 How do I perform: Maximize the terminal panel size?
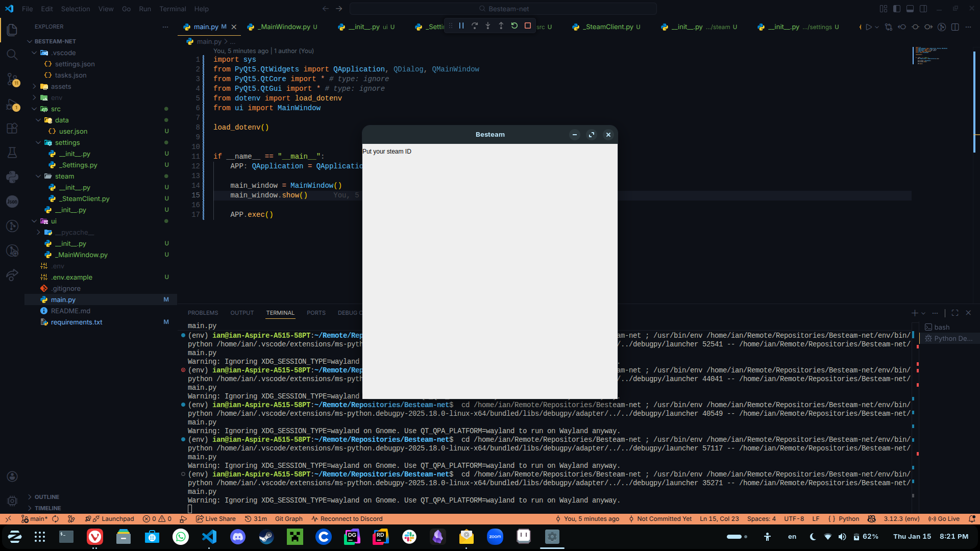(955, 313)
